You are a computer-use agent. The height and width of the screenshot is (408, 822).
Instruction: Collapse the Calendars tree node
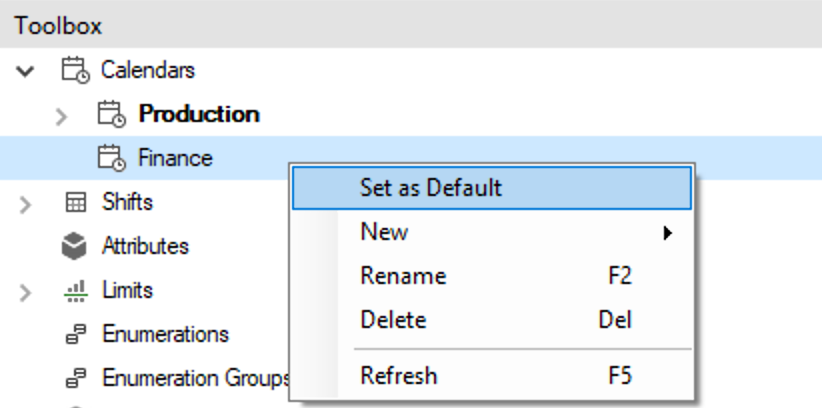click(x=25, y=71)
